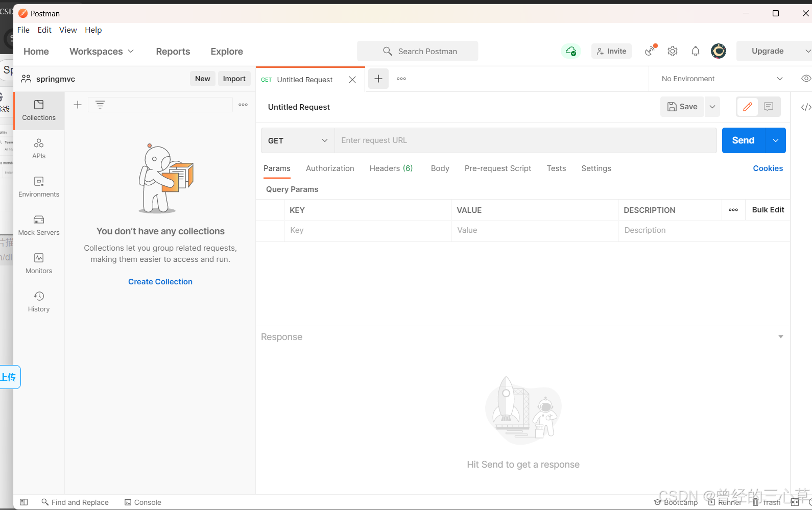Open the Console in status bar
Viewport: 812px width, 510px height.
click(x=143, y=502)
